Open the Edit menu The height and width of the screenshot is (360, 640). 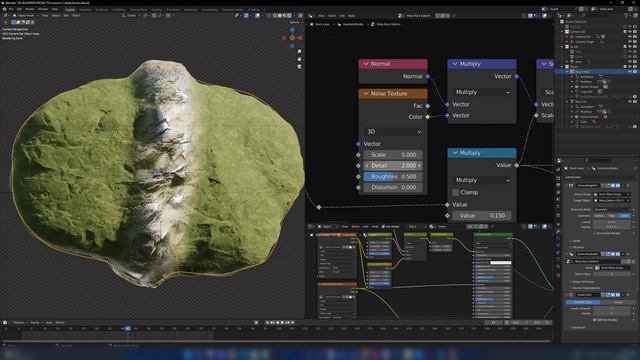click(19, 9)
